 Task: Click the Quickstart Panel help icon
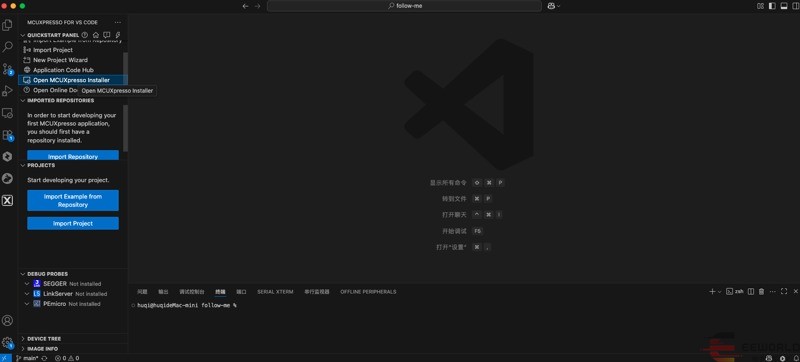[x=85, y=35]
